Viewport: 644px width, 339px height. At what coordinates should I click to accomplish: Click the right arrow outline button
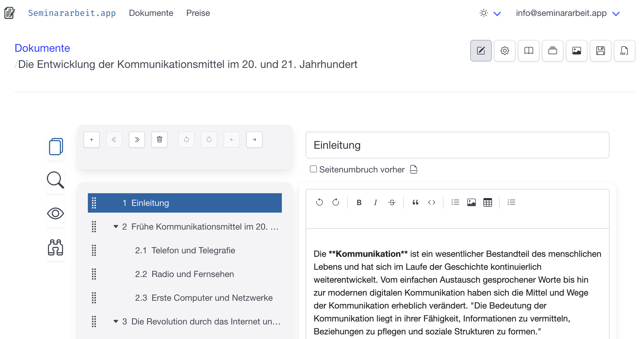[x=254, y=140]
